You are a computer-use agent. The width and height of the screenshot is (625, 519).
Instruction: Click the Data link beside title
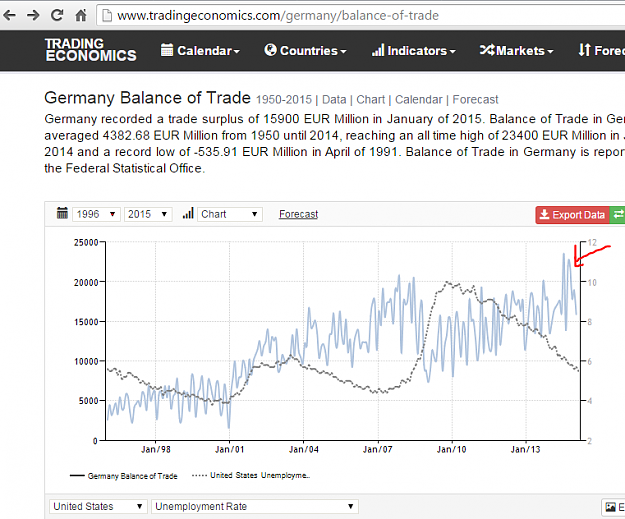click(334, 99)
